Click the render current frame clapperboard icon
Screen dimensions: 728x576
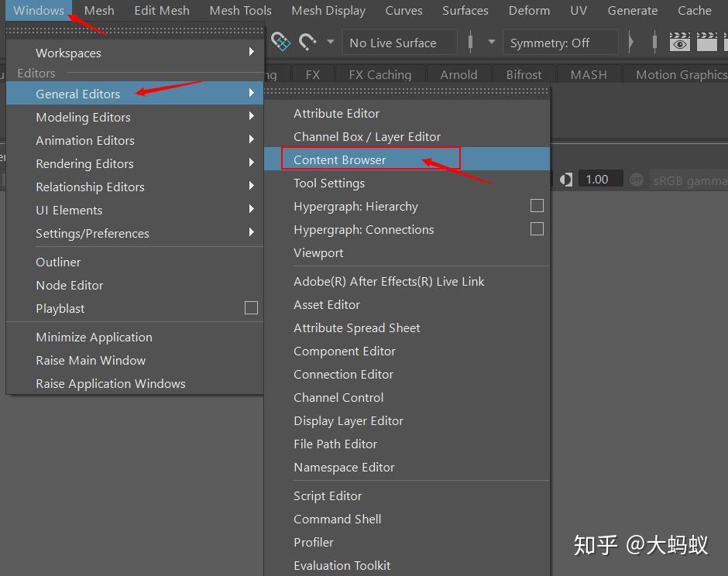[706, 43]
